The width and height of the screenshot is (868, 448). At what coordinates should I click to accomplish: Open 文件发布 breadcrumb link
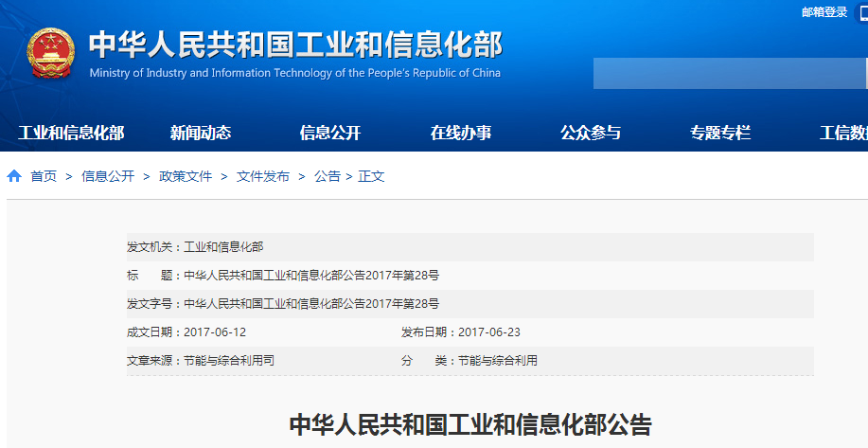[x=263, y=176]
